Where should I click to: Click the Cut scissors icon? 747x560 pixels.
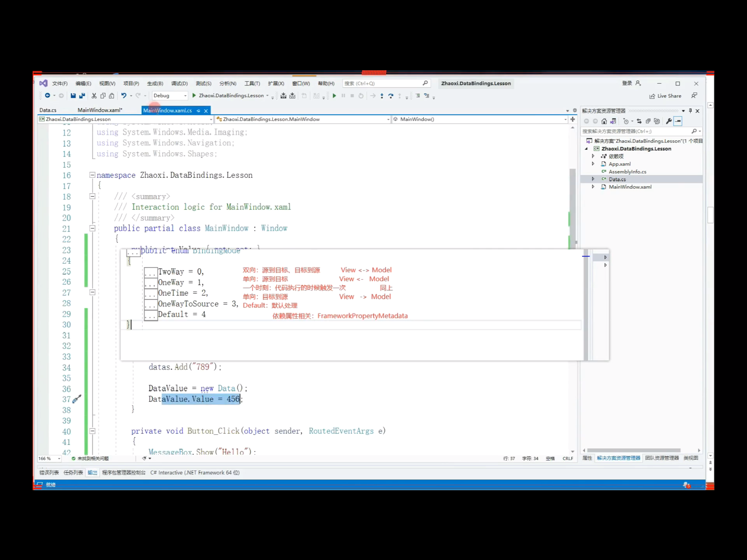[x=94, y=96]
